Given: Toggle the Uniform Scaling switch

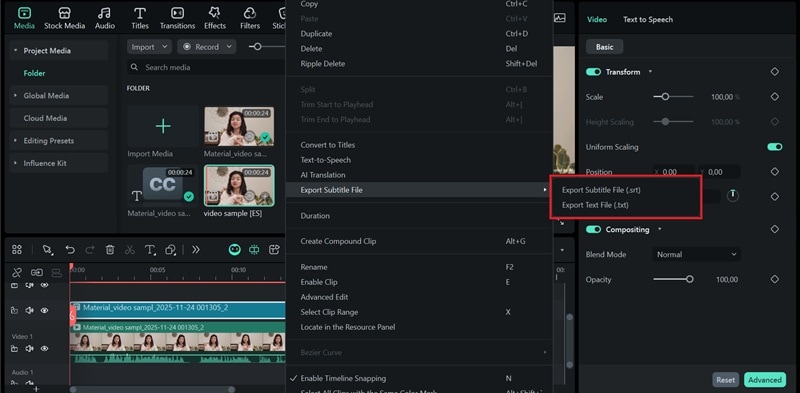Looking at the screenshot, I should (x=774, y=147).
